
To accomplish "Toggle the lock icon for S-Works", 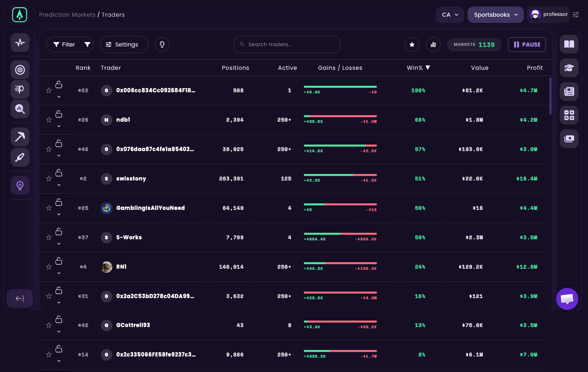I will point(59,232).
